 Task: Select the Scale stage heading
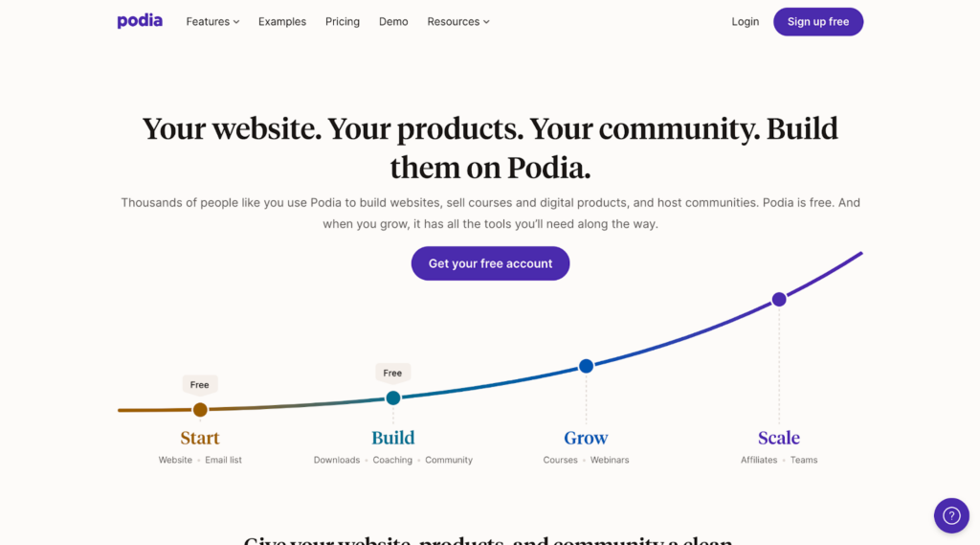(779, 438)
